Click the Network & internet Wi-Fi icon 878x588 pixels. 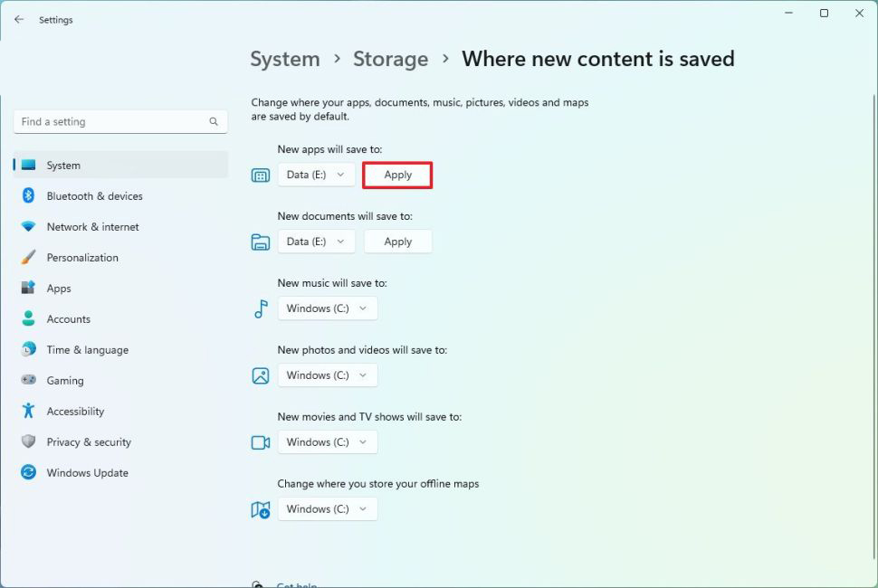click(x=28, y=227)
